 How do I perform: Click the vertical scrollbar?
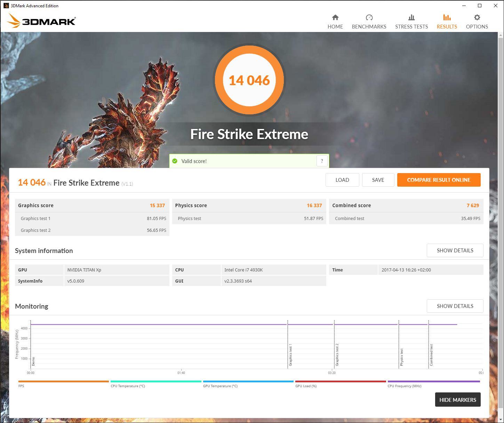(501, 222)
